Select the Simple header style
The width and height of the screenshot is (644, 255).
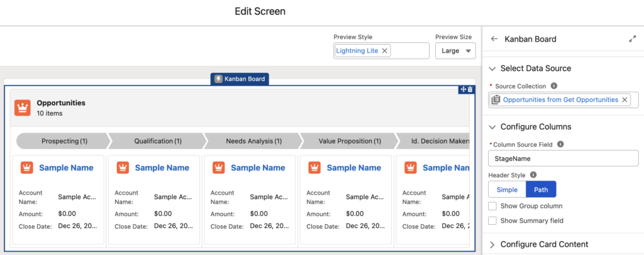[x=507, y=190]
